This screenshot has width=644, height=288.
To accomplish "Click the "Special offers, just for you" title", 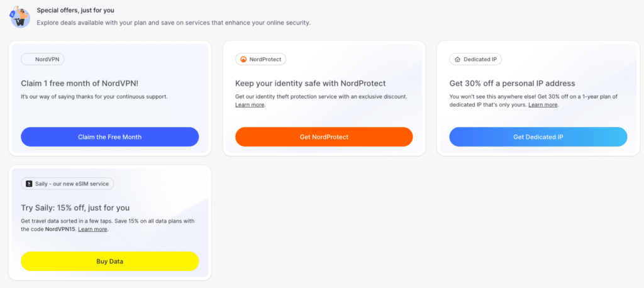I will [75, 10].
